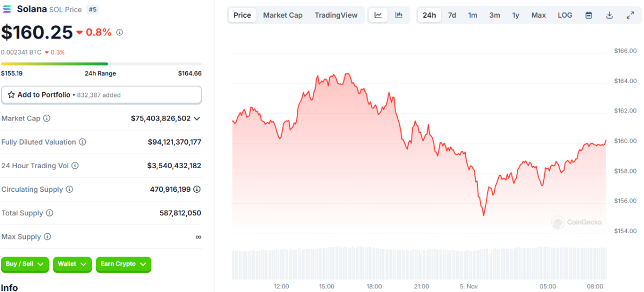Open the Wallet dropdown
The width and height of the screenshot is (644, 292).
coord(72,264)
